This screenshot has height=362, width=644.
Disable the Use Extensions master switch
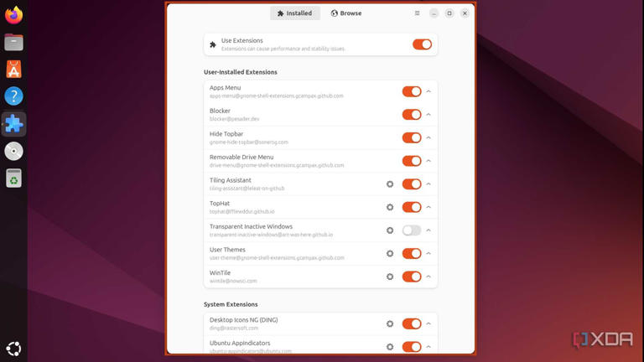(422, 44)
